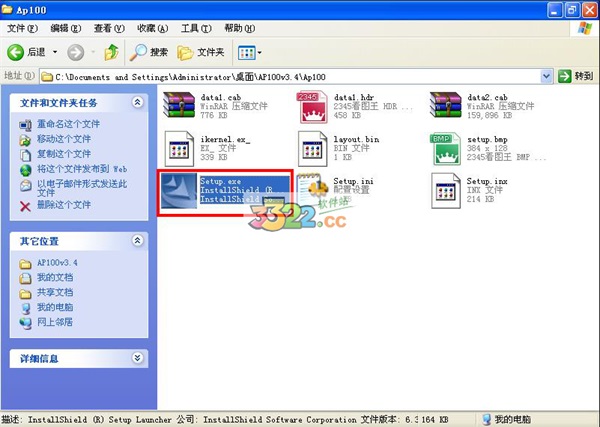Click 删除这个文件 task link

coord(64,205)
